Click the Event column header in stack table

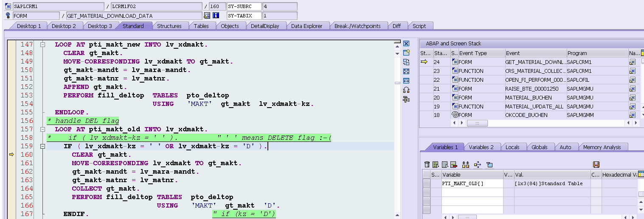click(x=535, y=53)
